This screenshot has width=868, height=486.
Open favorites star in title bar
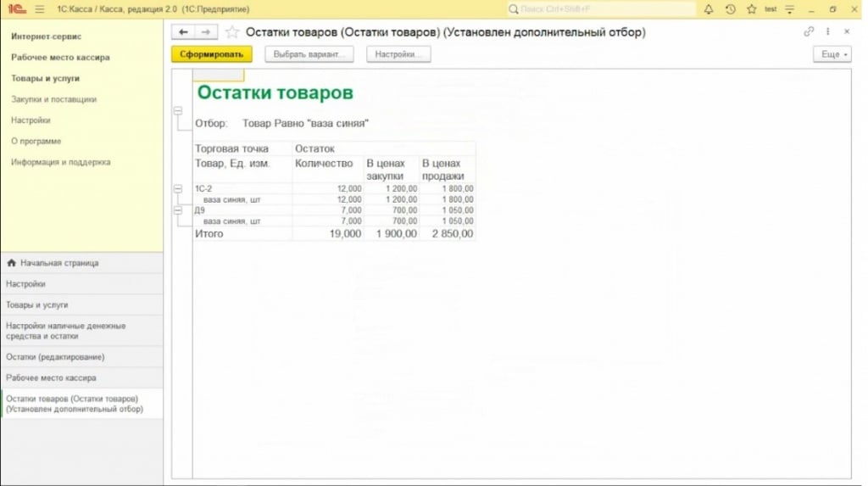[x=750, y=8]
